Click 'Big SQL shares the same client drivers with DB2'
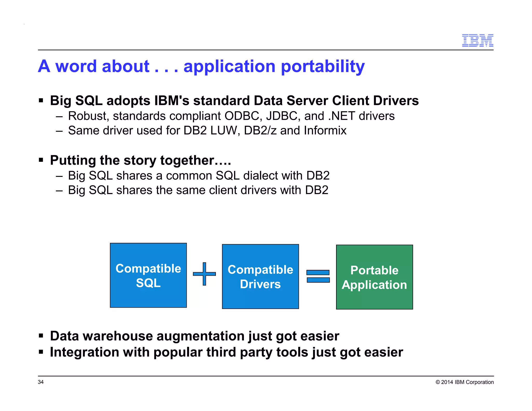This screenshot has width=532, height=411. pyautogui.click(x=198, y=190)
